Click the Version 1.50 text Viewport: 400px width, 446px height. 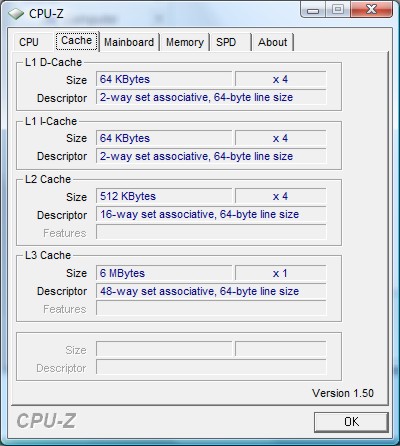coord(343,393)
